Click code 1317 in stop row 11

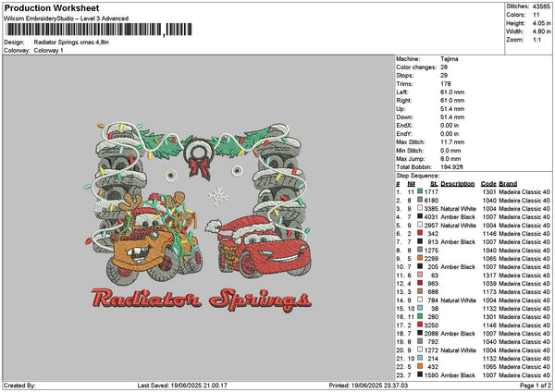click(489, 275)
